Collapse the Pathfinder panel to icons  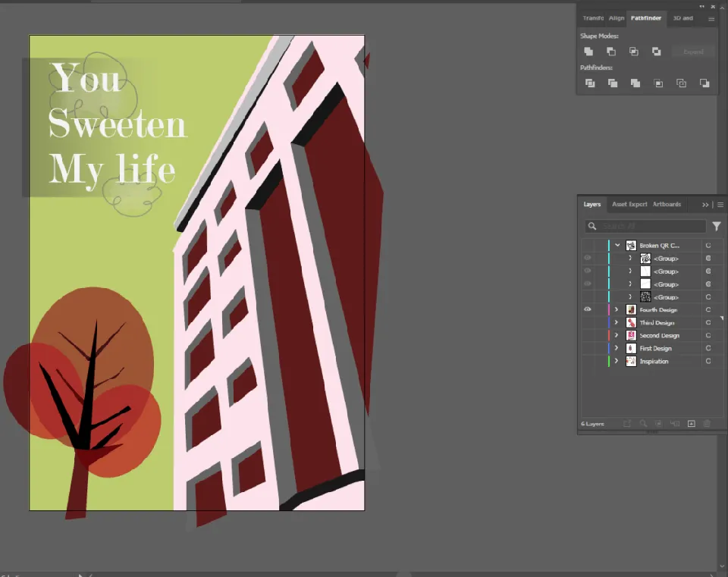coord(702,7)
